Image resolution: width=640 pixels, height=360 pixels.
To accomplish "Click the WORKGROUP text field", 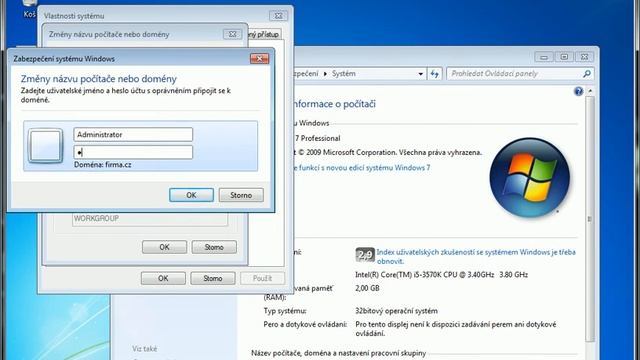I will click(150, 218).
